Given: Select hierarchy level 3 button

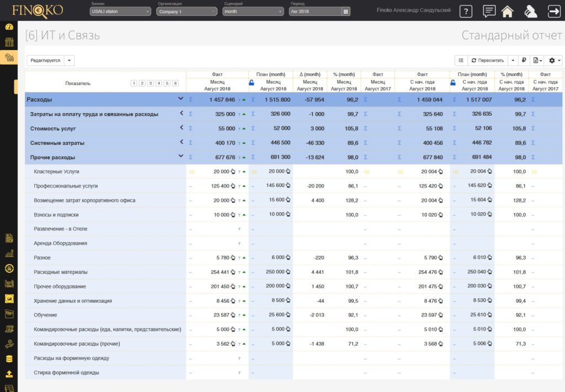Looking at the screenshot, I should click(151, 83).
